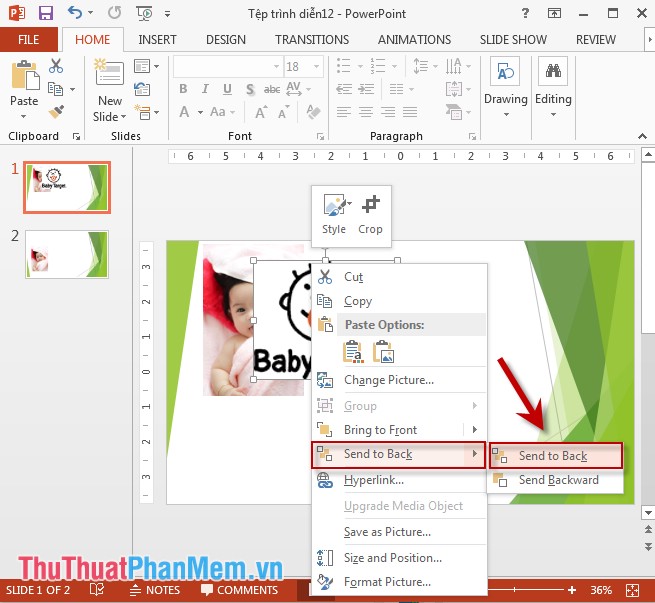Image resolution: width=655 pixels, height=603 pixels.
Task: Collapse the ribbon with the chevron
Action: tap(642, 136)
